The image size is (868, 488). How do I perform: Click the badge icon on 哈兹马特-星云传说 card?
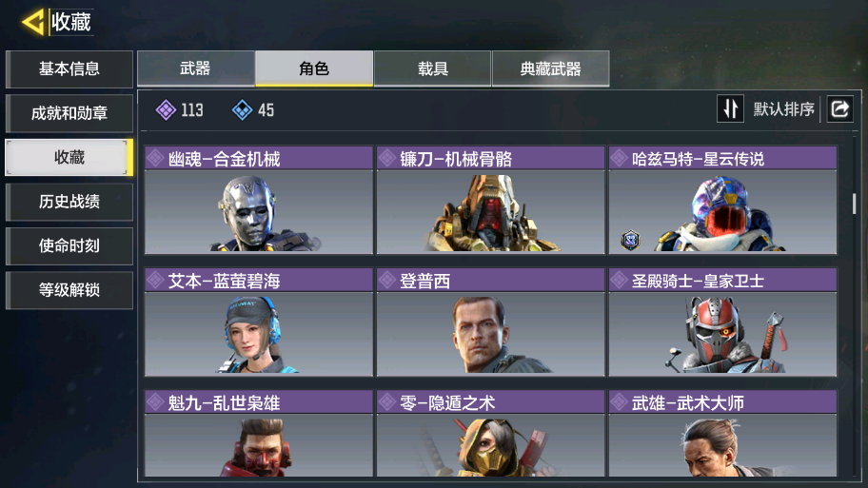[630, 240]
